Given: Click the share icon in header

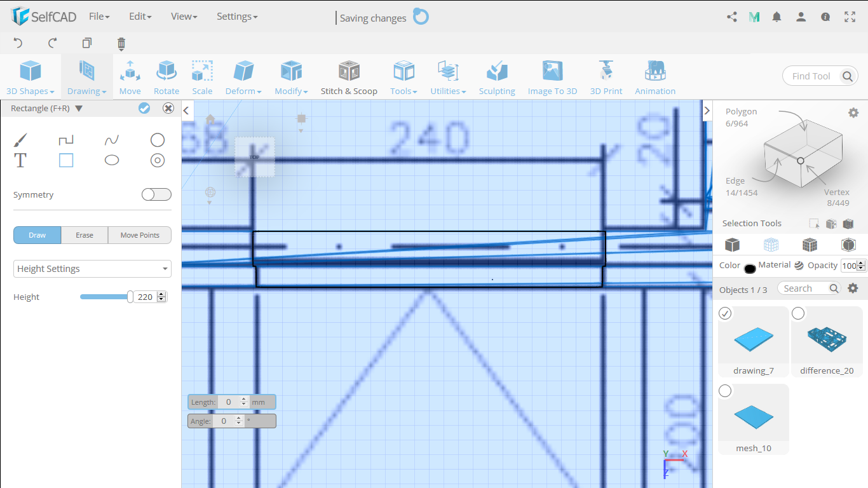Looking at the screenshot, I should [x=732, y=17].
